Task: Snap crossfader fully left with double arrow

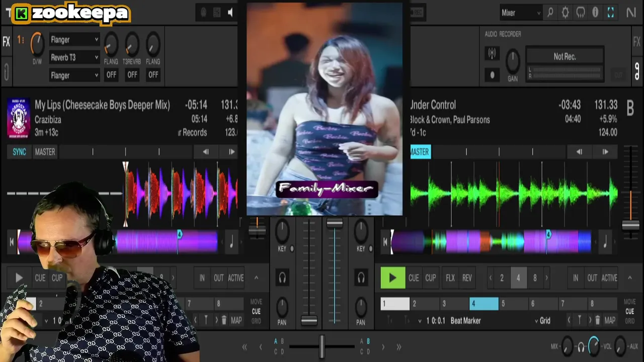Action: [x=245, y=347]
